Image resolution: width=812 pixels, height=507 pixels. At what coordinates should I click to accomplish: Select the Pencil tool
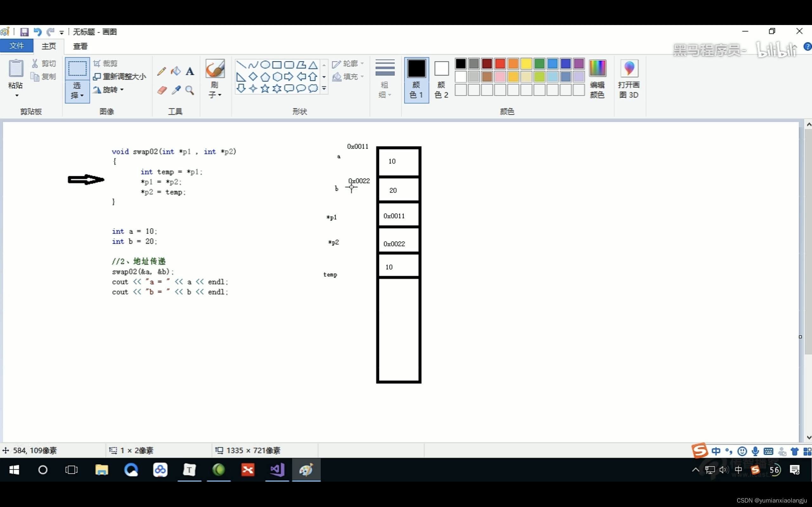(x=161, y=71)
